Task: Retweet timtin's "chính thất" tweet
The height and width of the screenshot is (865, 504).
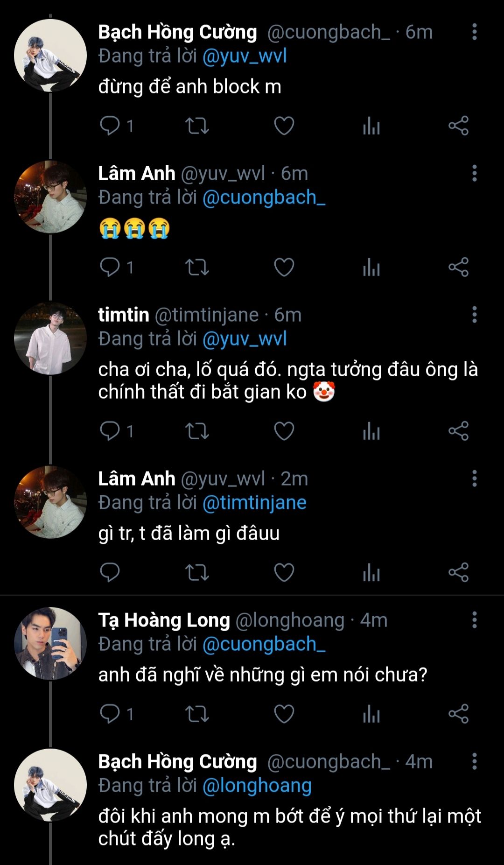Action: pos(197,431)
